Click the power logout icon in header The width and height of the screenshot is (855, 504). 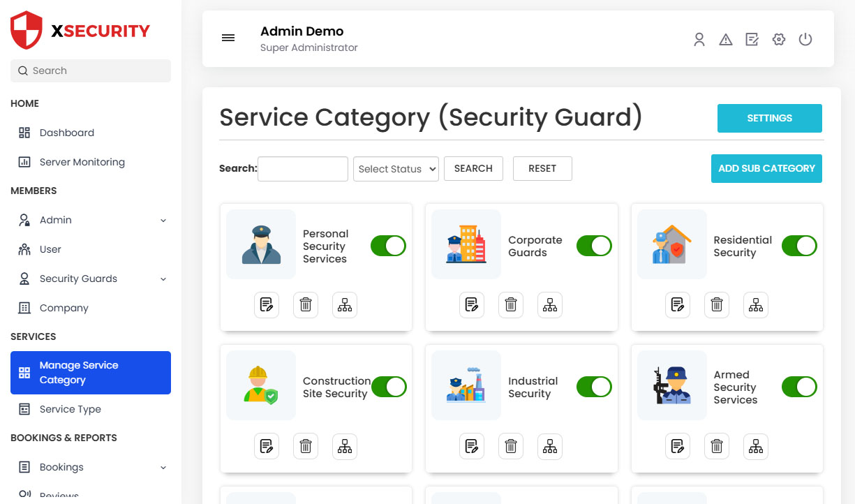805,40
